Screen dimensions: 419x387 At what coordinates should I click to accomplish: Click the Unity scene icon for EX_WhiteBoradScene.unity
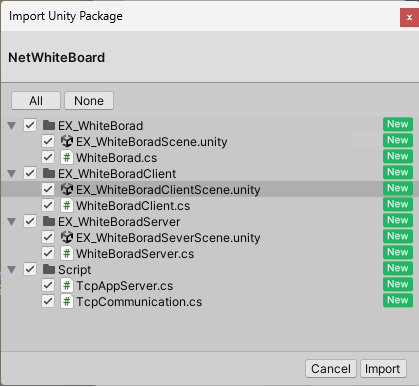(67, 141)
